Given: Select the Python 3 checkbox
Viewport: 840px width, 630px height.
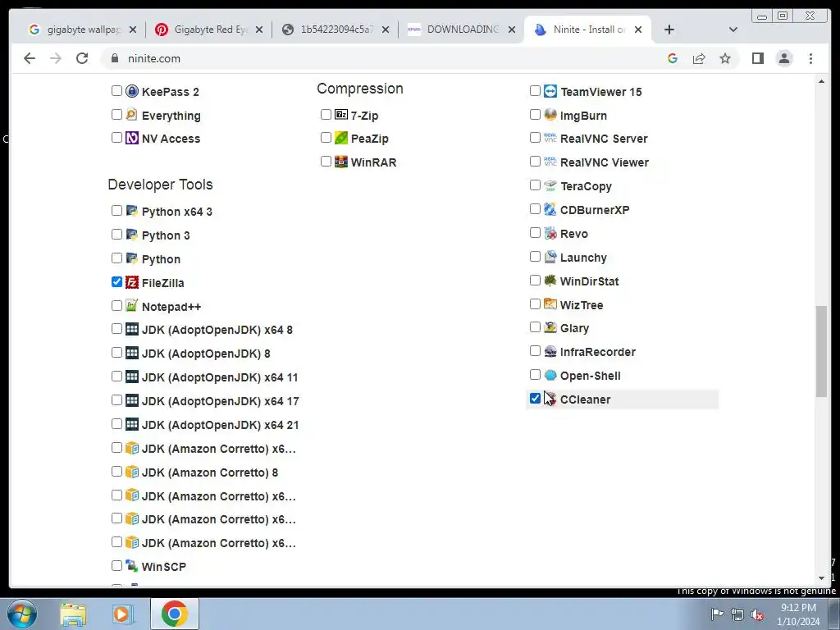Looking at the screenshot, I should [116, 234].
